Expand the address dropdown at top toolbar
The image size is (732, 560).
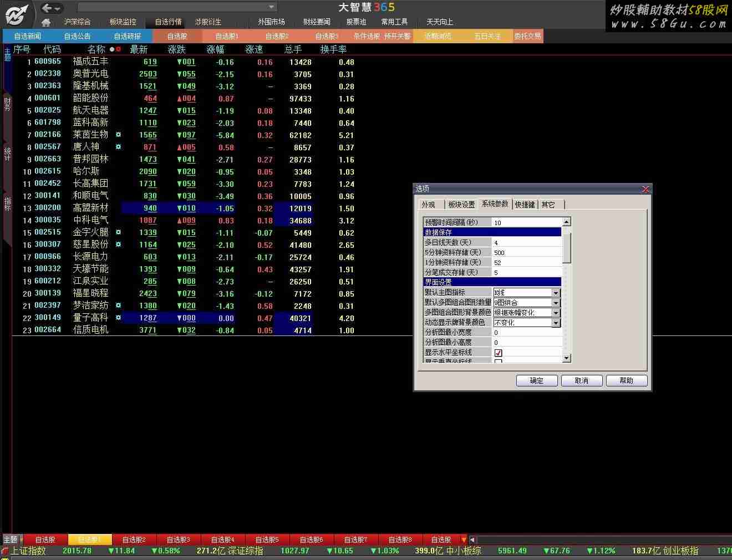(x=271, y=7)
